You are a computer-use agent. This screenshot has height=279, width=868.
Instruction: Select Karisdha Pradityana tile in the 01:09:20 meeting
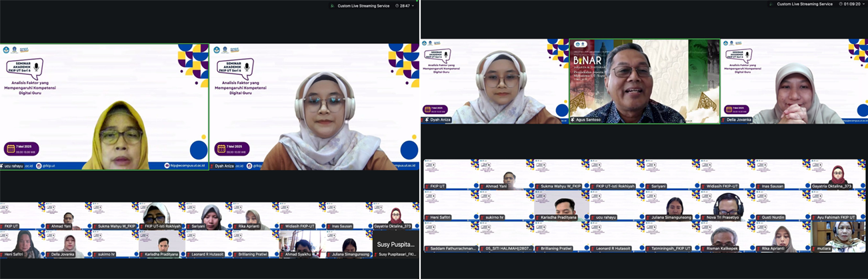click(x=561, y=206)
